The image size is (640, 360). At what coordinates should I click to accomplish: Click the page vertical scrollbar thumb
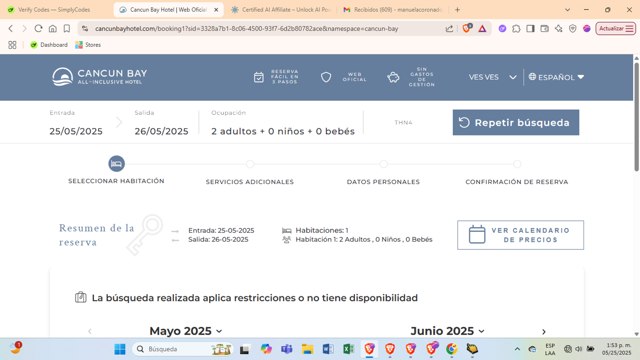coord(636,116)
